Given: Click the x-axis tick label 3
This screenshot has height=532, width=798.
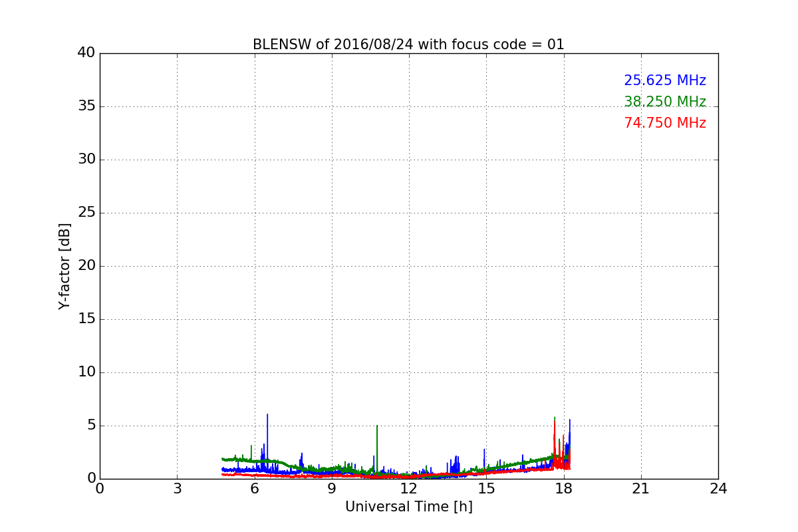Looking at the screenshot, I should tap(177, 489).
